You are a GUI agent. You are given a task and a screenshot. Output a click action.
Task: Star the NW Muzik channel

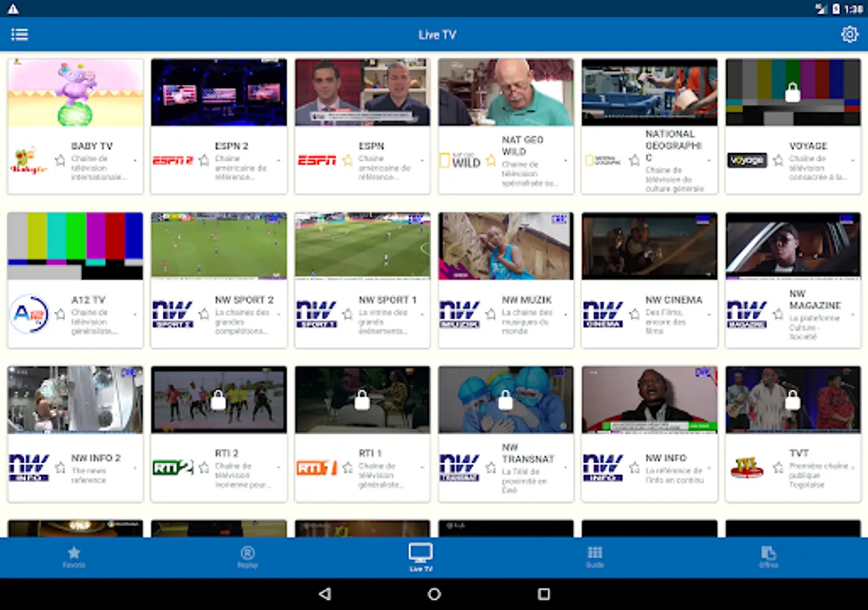tap(491, 314)
